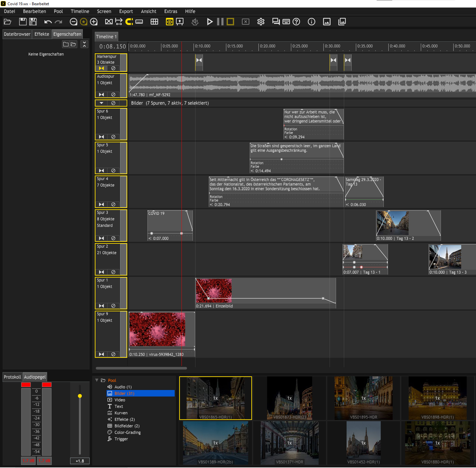Toggle the yellow magnet snapping icon
476x468 pixels.
129,22
